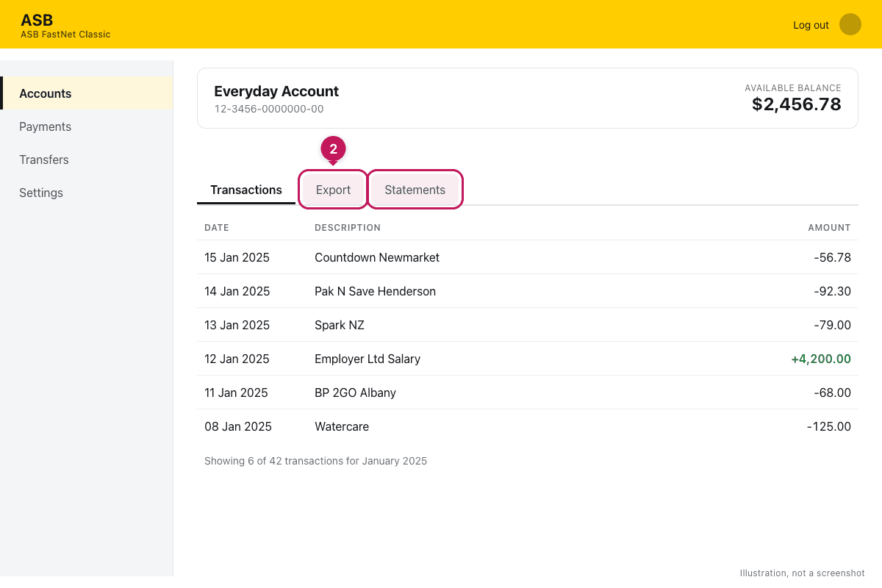Click the ASB FastNet Classic subtitle
882x588 pixels.
coord(65,35)
